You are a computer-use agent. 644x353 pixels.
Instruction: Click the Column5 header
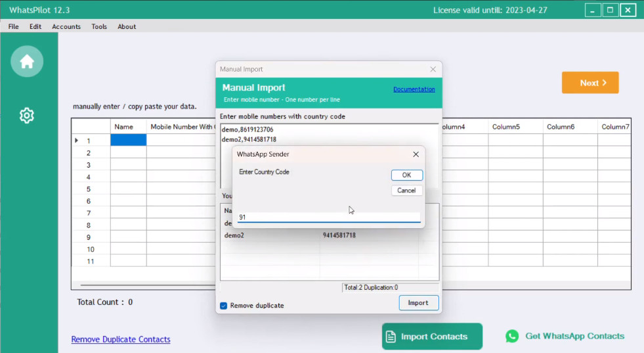click(515, 127)
